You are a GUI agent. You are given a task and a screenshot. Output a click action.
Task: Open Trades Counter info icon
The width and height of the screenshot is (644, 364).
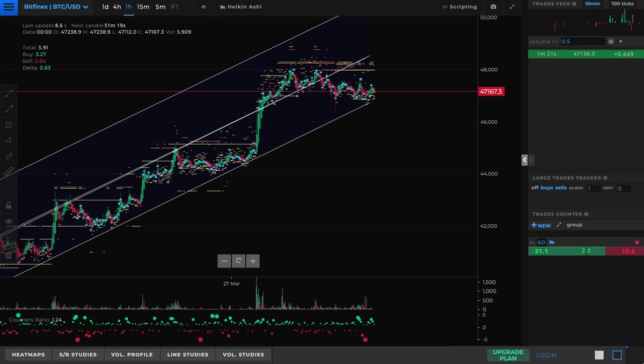point(586,214)
